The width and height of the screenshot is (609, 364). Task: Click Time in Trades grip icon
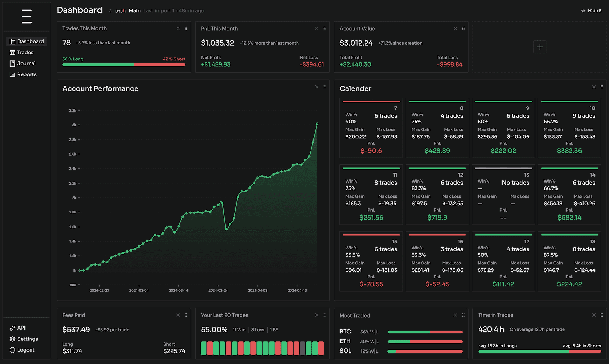coord(602,315)
